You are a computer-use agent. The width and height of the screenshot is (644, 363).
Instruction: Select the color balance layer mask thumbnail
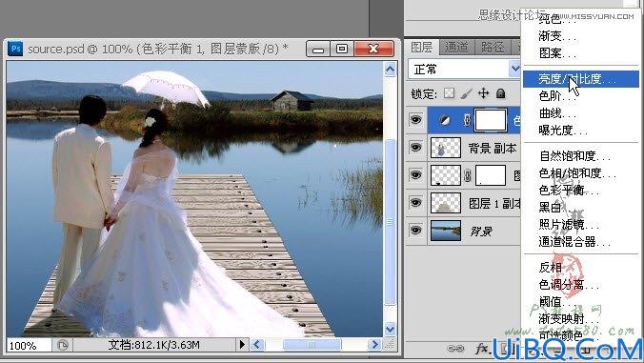tap(491, 120)
